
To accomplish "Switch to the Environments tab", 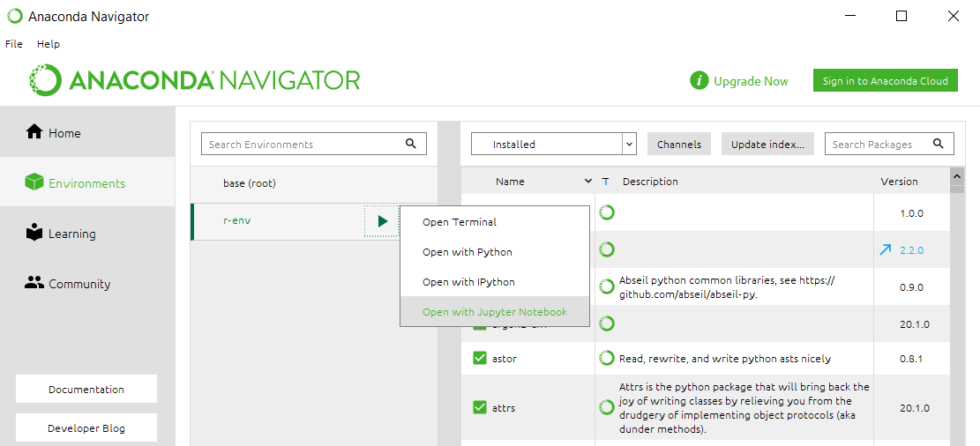I will (87, 182).
